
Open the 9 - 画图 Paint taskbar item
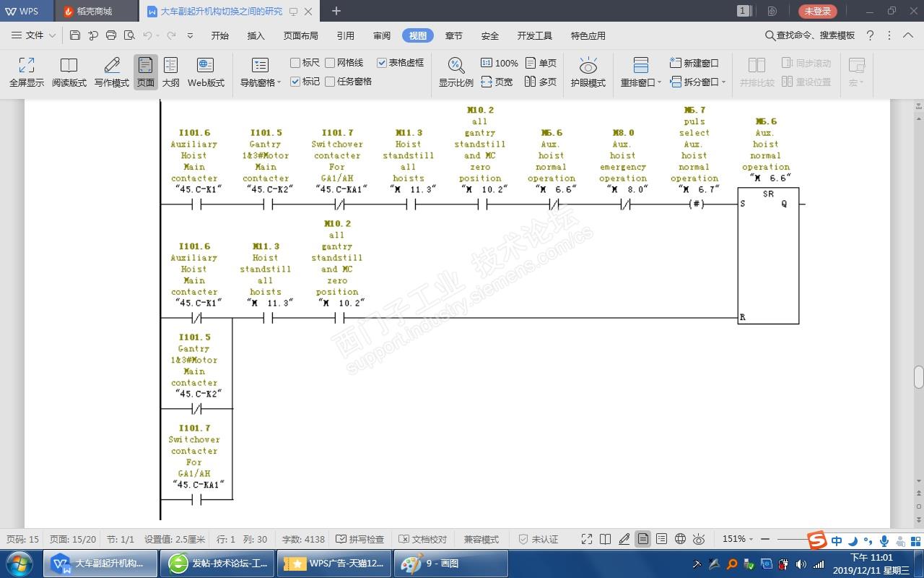click(x=451, y=564)
